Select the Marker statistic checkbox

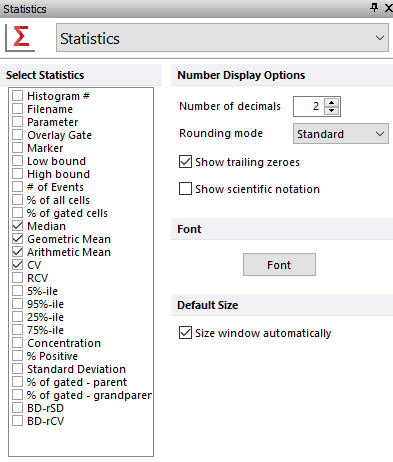pos(17,148)
